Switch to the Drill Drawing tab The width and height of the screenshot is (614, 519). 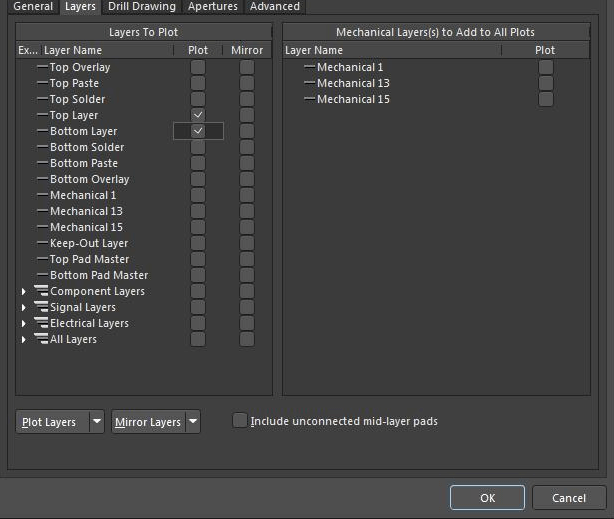point(141,6)
